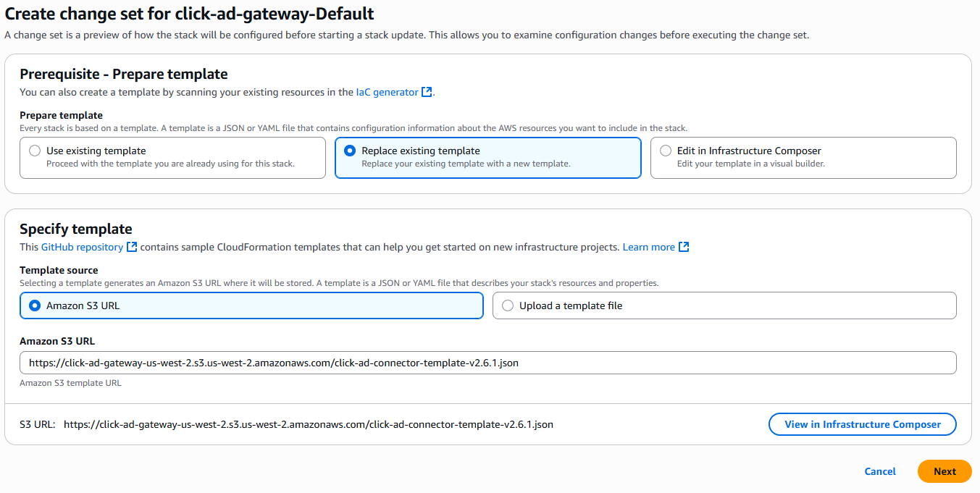This screenshot has width=980, height=493.
Task: Click 'Proceed with the template you are already using' description
Action: [170, 164]
